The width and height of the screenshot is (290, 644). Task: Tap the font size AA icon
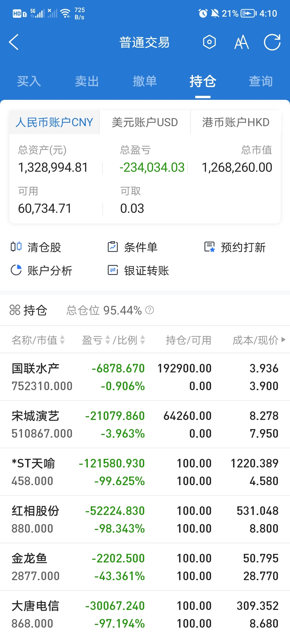[x=242, y=42]
